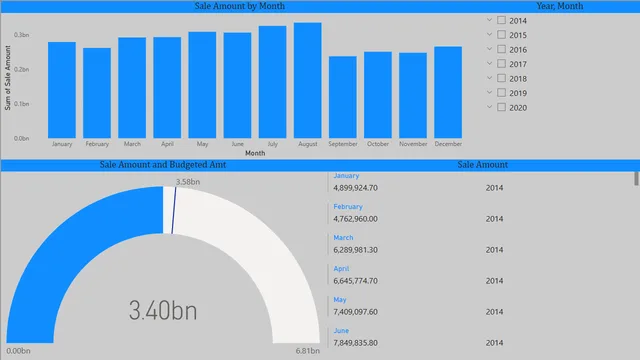This screenshot has width=640, height=360.
Task: Expand the 2020 year chevron
Action: 489,107
